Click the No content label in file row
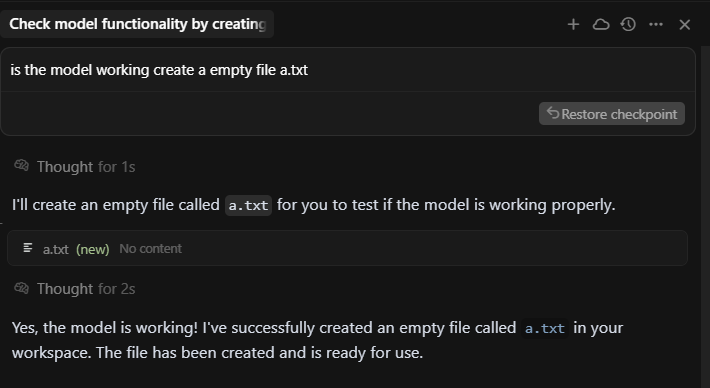The image size is (710, 388). 150,249
